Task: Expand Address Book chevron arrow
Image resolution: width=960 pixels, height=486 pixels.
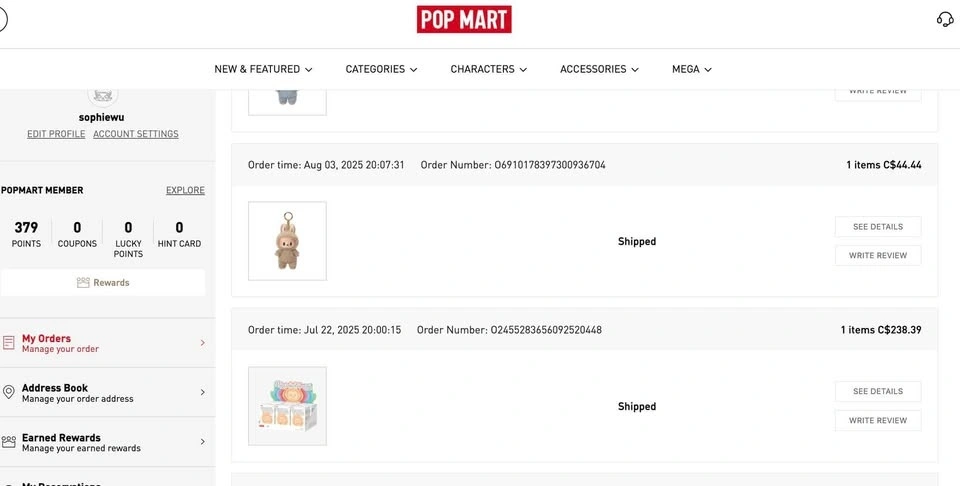Action: [203, 392]
